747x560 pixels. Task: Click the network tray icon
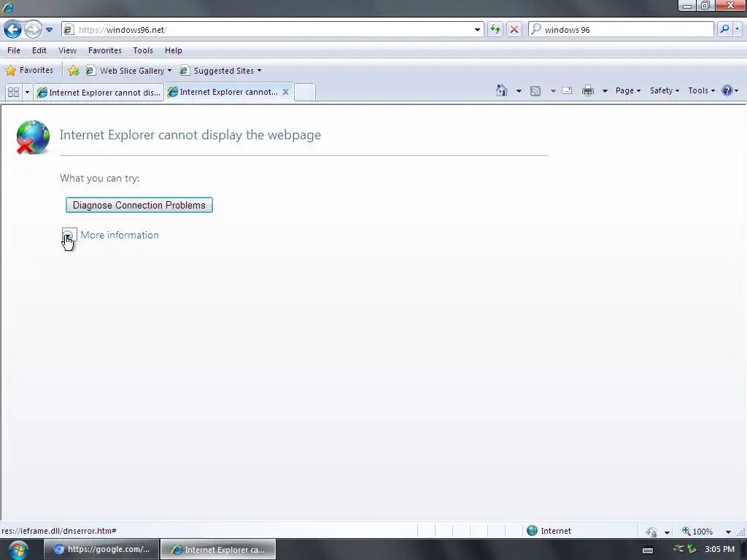pyautogui.click(x=678, y=550)
